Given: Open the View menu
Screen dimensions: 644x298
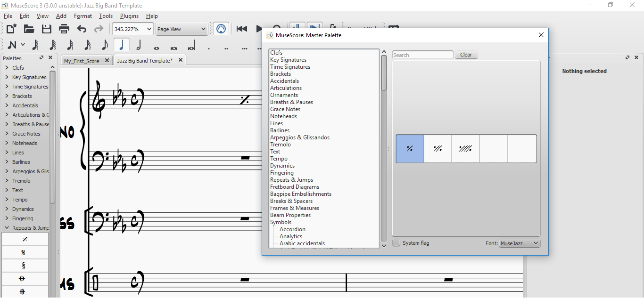Looking at the screenshot, I should (42, 16).
